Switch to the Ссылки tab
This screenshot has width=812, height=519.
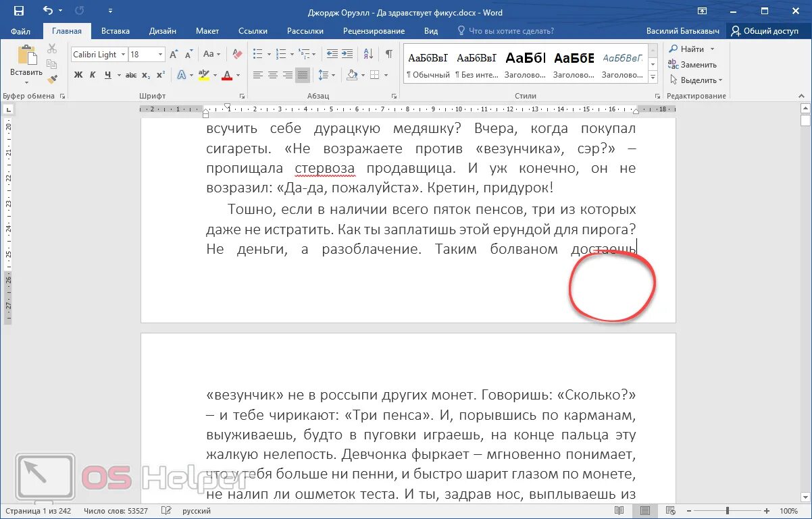click(x=253, y=31)
